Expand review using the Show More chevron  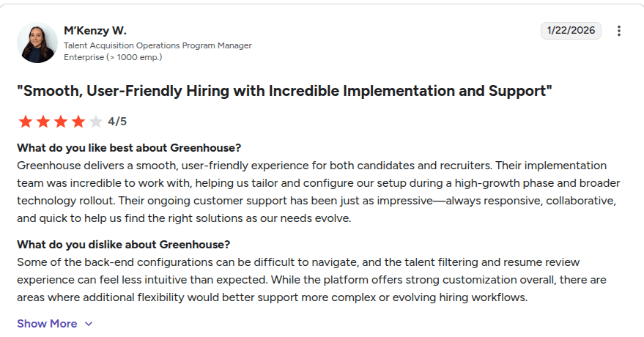click(89, 324)
